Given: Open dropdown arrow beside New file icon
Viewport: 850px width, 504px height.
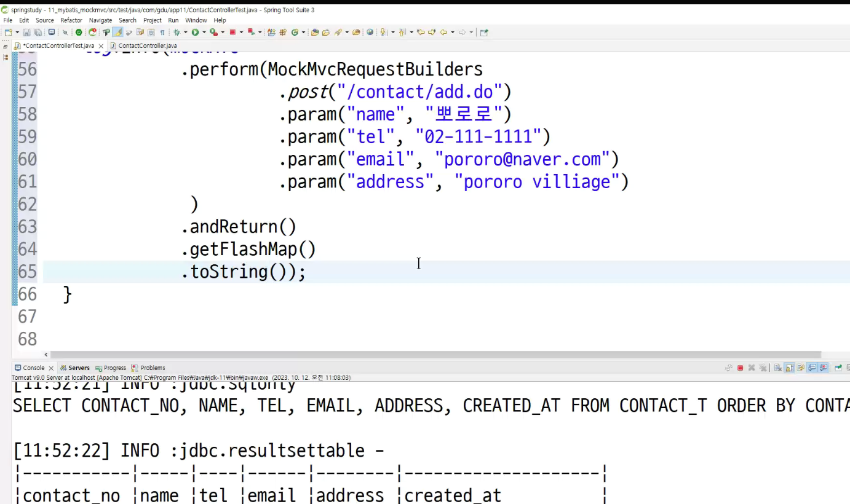Looking at the screenshot, I should 17,32.
